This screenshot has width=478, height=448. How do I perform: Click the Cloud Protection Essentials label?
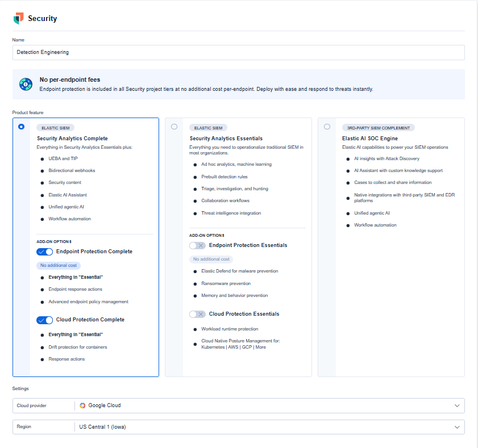pos(244,314)
